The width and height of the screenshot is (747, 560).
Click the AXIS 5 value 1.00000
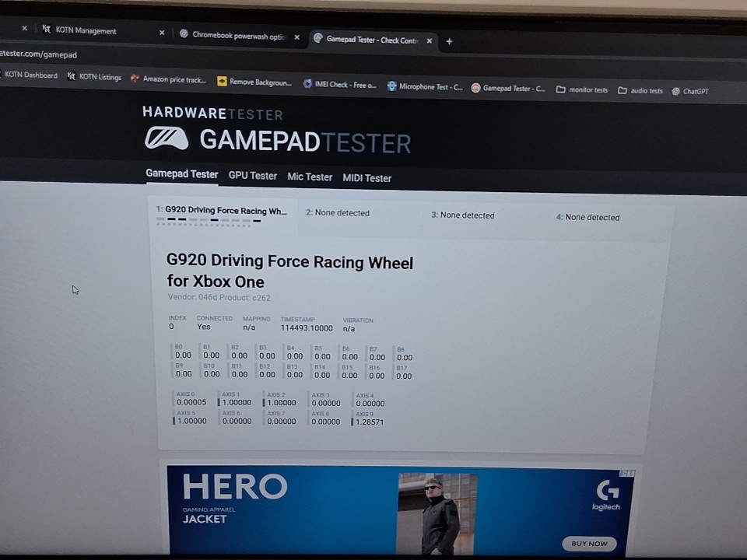point(192,421)
